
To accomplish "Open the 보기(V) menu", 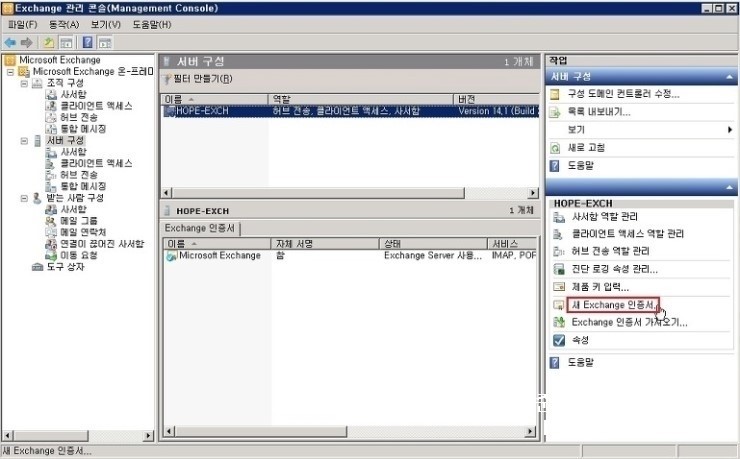I will (106, 25).
